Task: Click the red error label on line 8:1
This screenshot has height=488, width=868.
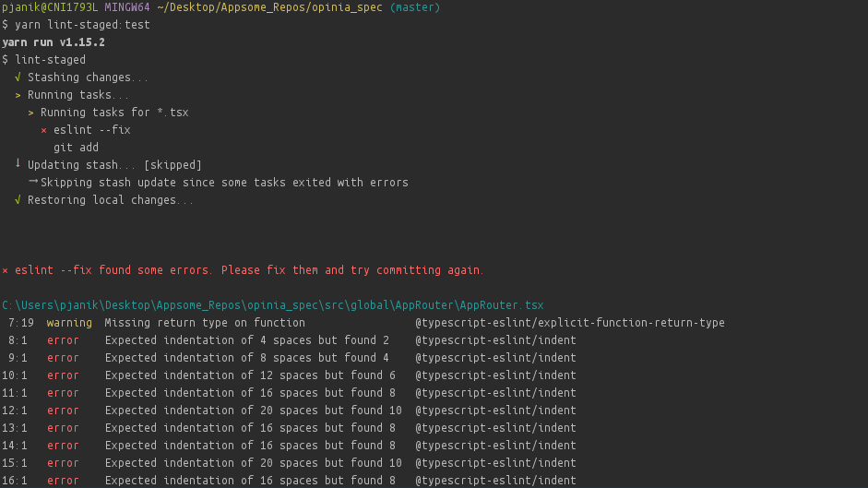Action: pyautogui.click(x=63, y=340)
